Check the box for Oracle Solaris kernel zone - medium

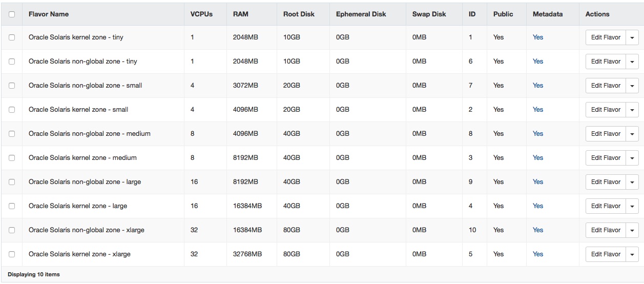click(12, 158)
